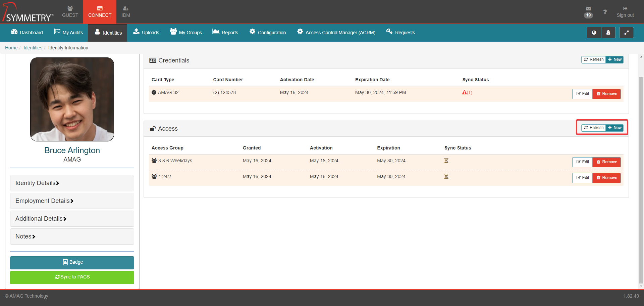This screenshot has height=306, width=644.
Task: Click the expiration May 30, 2024, 11:59 PM
Action: click(x=380, y=92)
